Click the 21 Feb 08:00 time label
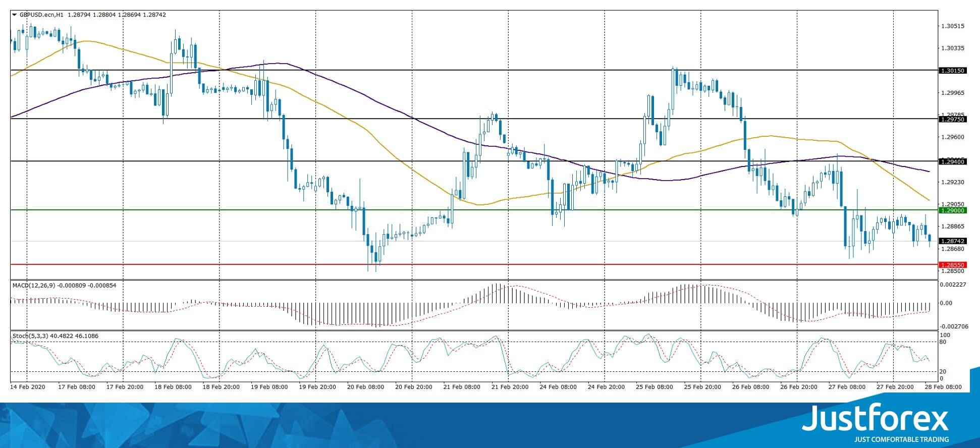 click(x=462, y=387)
